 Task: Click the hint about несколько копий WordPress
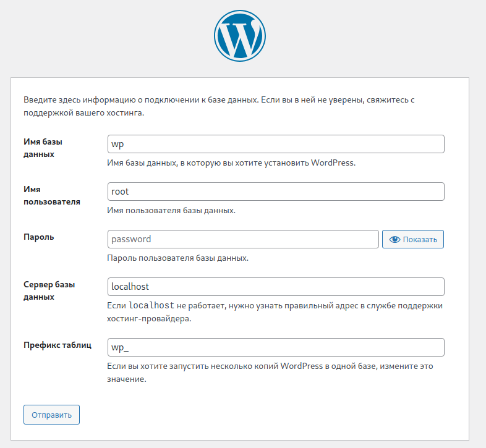pos(270,373)
